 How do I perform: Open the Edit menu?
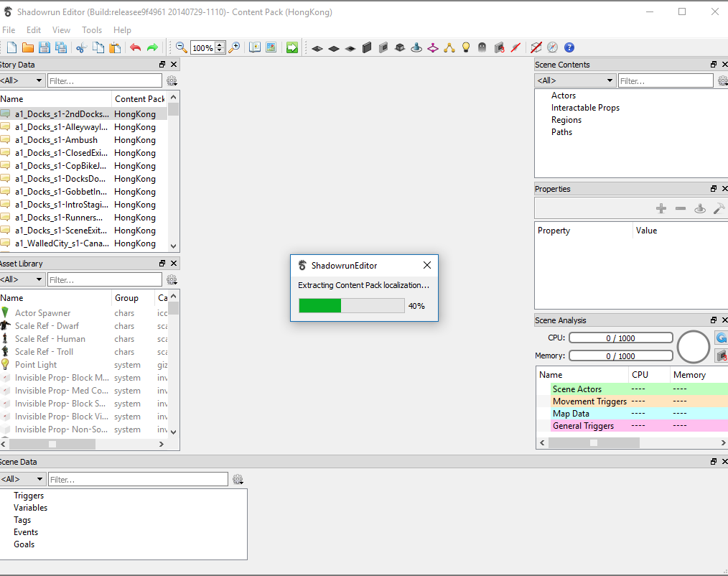coord(34,30)
